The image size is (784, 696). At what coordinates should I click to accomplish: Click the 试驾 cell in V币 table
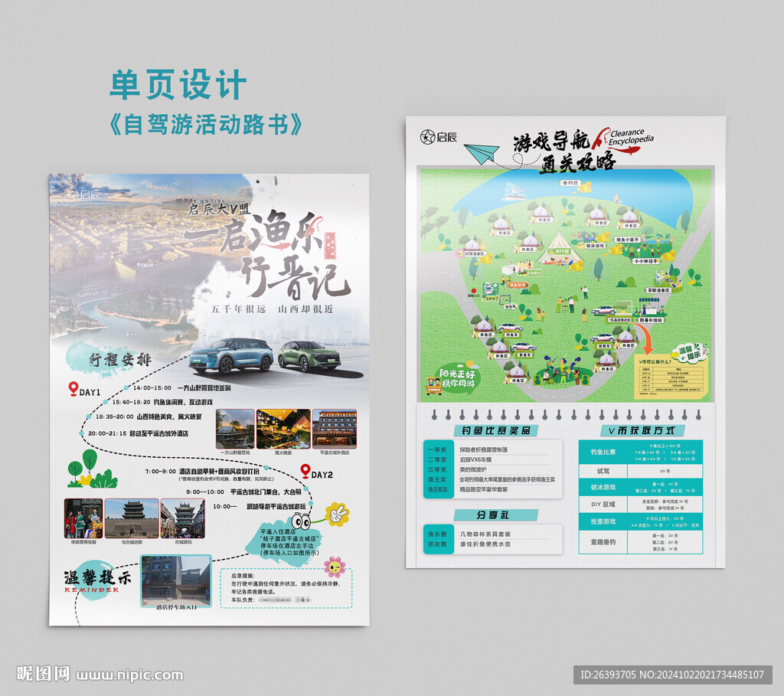(603, 471)
